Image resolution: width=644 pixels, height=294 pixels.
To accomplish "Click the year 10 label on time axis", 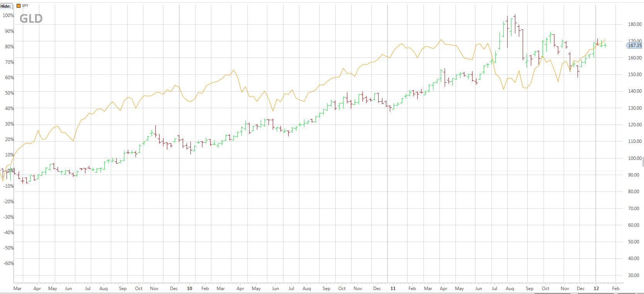I will click(189, 288).
